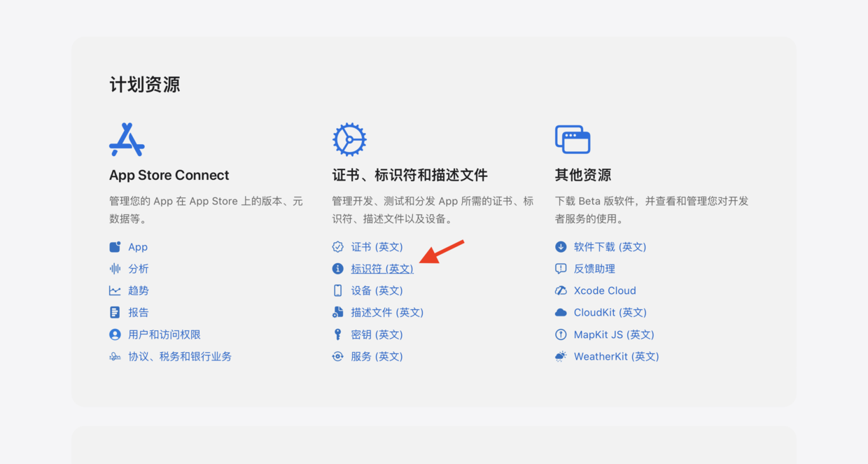Open the MapKit JS (英文) link

[x=614, y=335]
